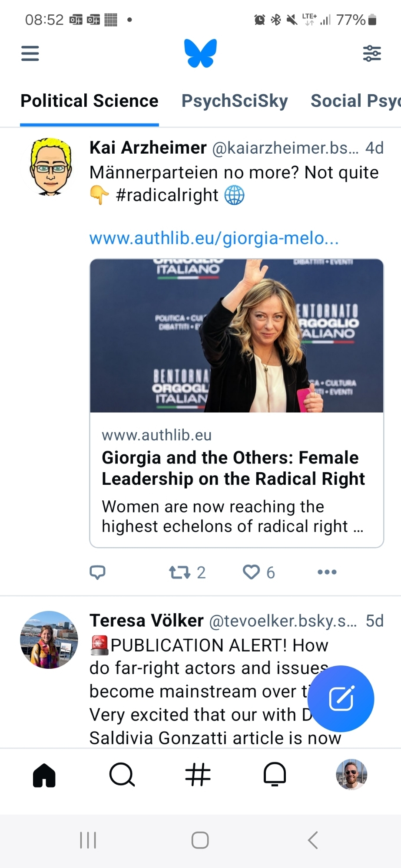The image size is (401, 868).
Task: Repost Kai Arzheimer's post
Action: (180, 572)
